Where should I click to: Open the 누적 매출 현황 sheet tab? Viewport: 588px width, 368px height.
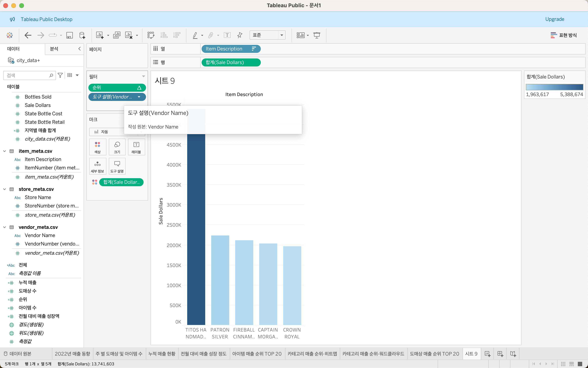162,354
